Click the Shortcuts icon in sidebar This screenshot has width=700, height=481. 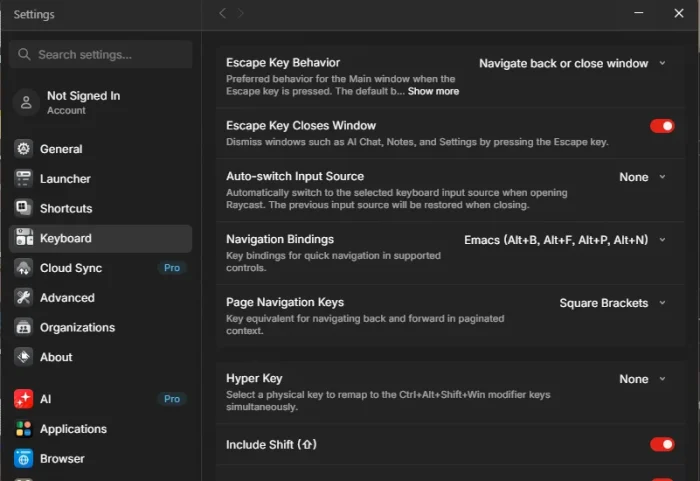23,208
